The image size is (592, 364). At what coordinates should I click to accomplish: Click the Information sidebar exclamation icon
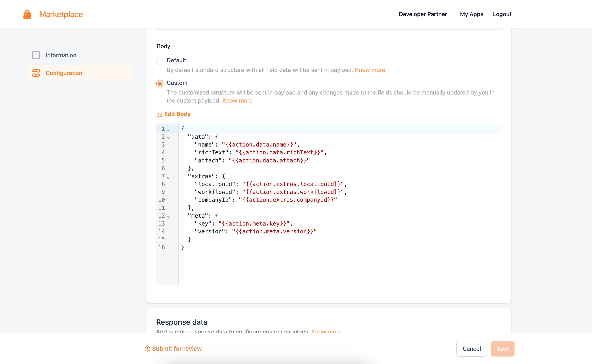click(36, 55)
